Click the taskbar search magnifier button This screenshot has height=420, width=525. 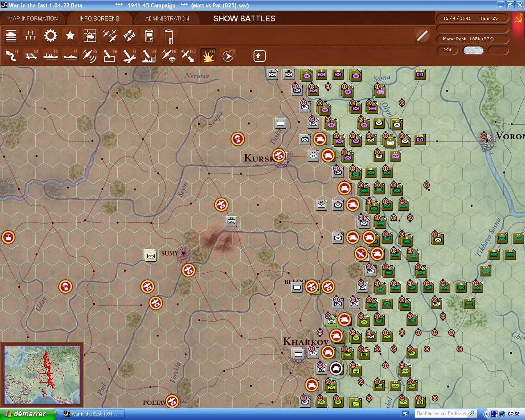tap(472, 414)
